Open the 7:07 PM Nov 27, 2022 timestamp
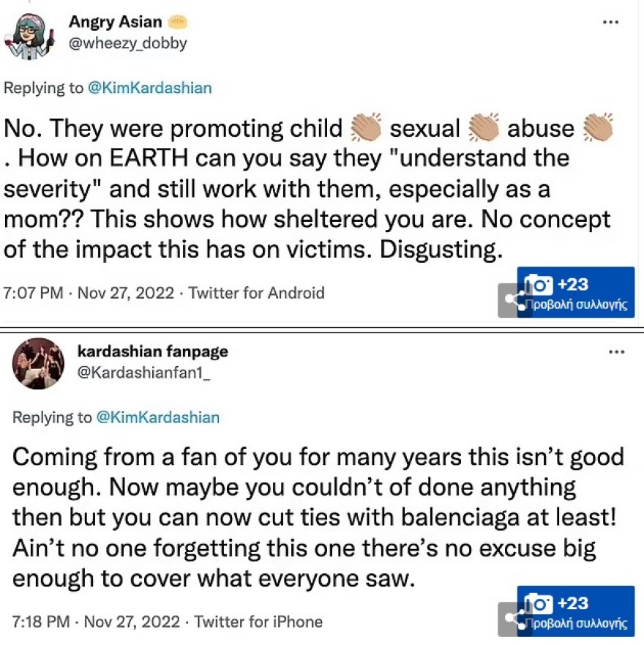 pyautogui.click(x=89, y=294)
